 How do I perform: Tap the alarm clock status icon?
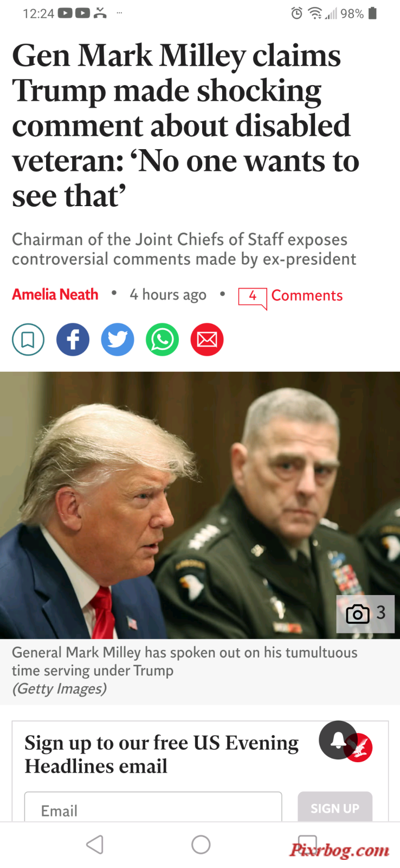coord(297,13)
